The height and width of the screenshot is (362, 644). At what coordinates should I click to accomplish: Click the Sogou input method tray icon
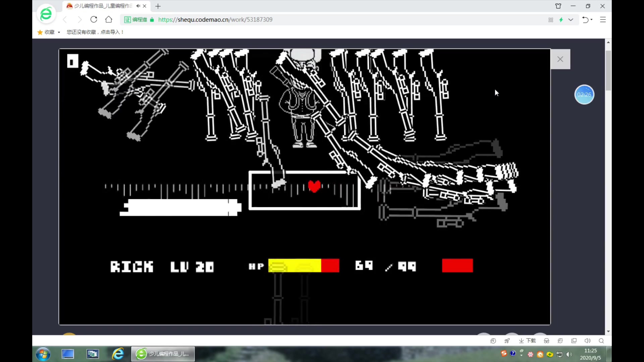(x=504, y=353)
